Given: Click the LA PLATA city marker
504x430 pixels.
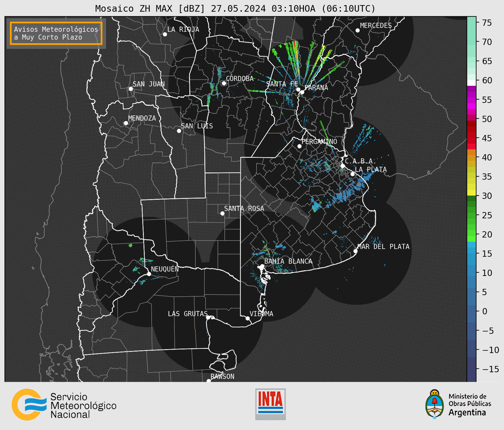Looking at the screenshot, I should [353, 174].
